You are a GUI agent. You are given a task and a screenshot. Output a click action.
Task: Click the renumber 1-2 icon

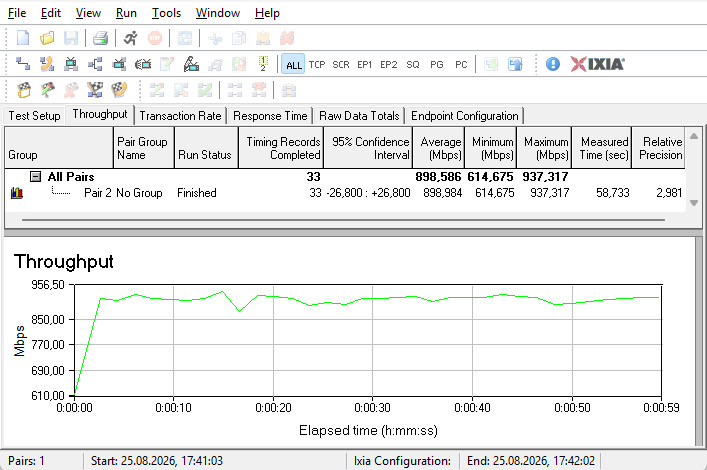(x=263, y=64)
